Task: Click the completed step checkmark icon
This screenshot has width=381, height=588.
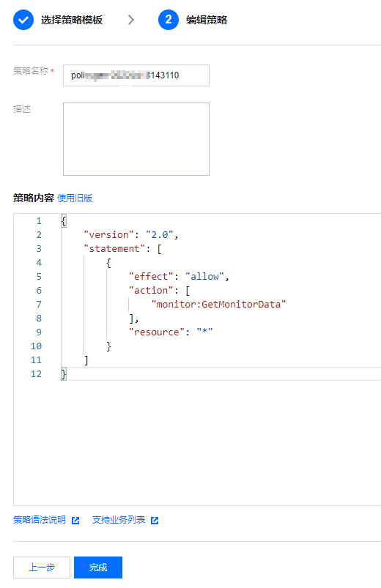Action: (x=23, y=20)
